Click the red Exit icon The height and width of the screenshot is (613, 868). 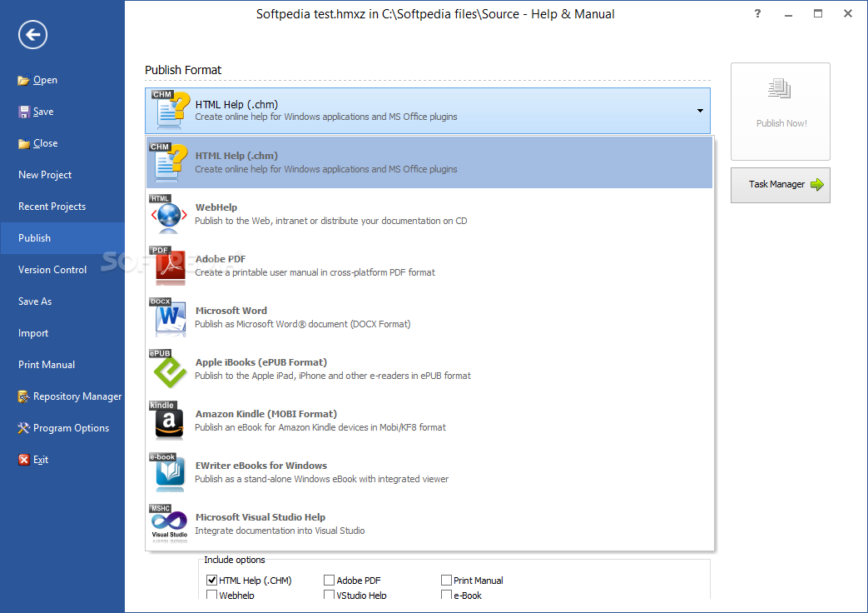24,460
